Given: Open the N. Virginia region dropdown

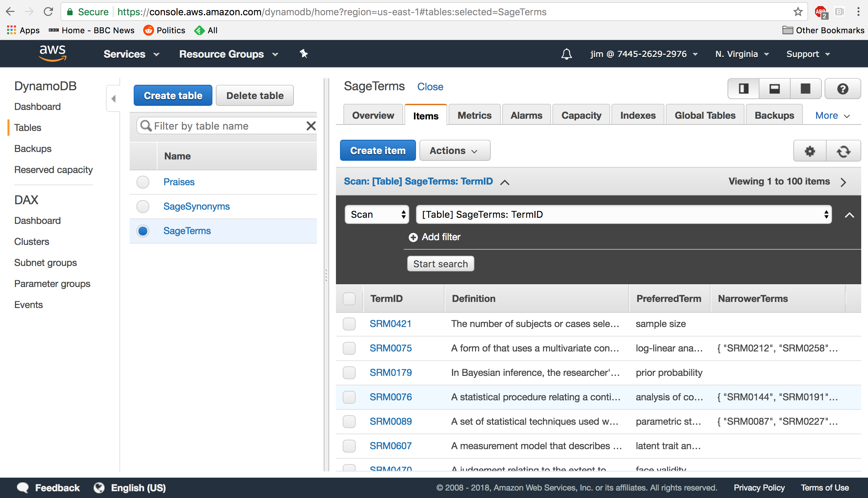Looking at the screenshot, I should tap(742, 54).
